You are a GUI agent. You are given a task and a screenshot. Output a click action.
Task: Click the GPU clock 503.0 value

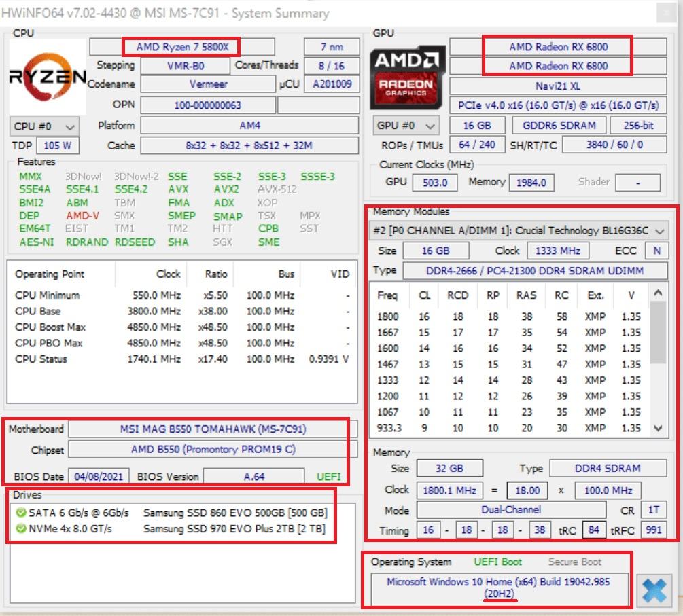(x=435, y=183)
